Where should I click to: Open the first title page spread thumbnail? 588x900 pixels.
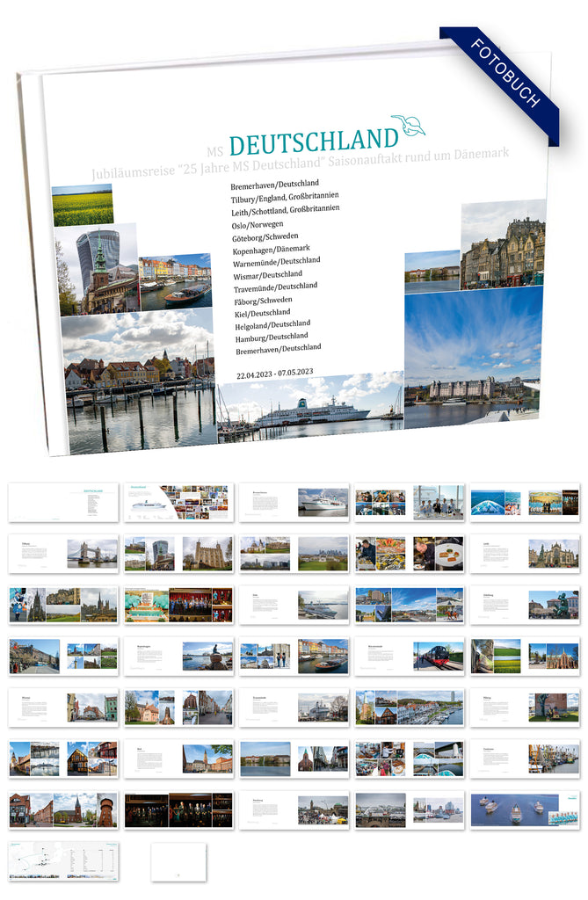click(63, 502)
